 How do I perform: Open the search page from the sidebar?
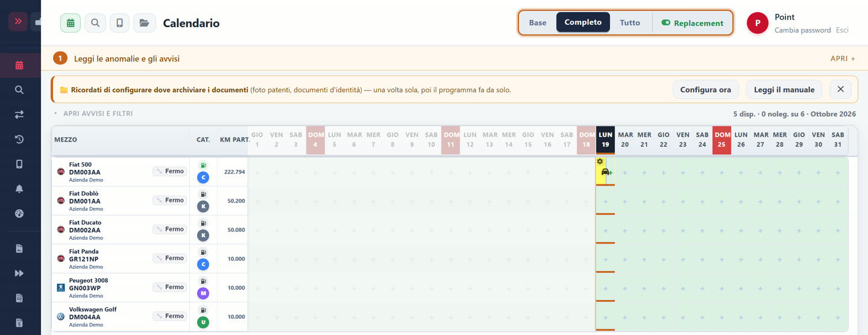point(19,90)
